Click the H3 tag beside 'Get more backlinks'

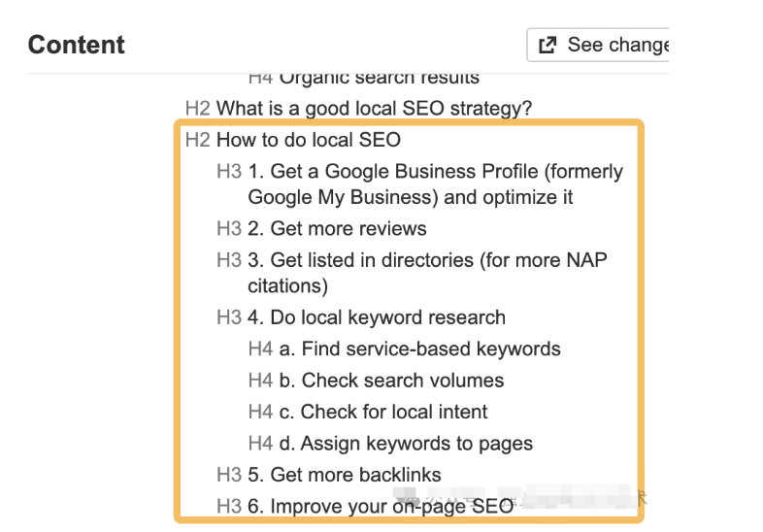click(x=229, y=475)
